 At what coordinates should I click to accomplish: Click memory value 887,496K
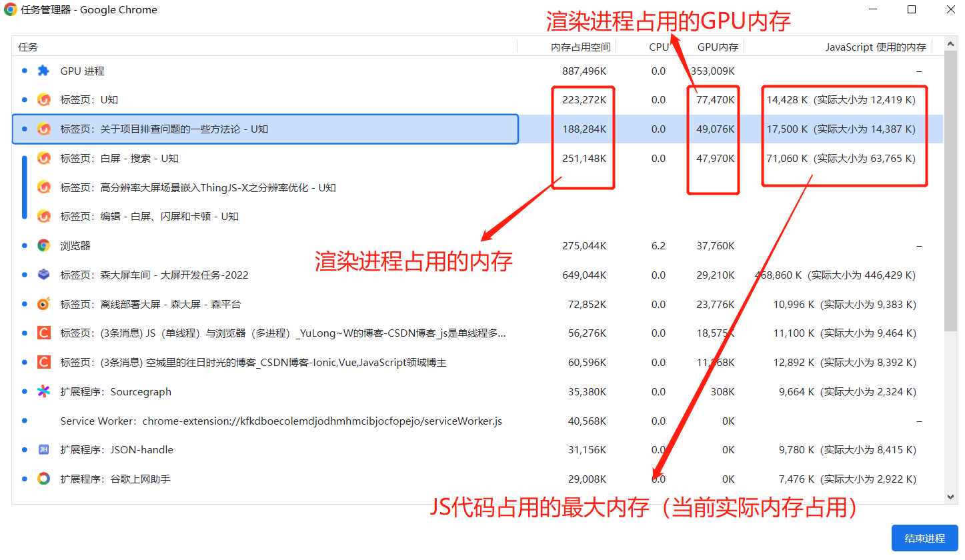(584, 71)
